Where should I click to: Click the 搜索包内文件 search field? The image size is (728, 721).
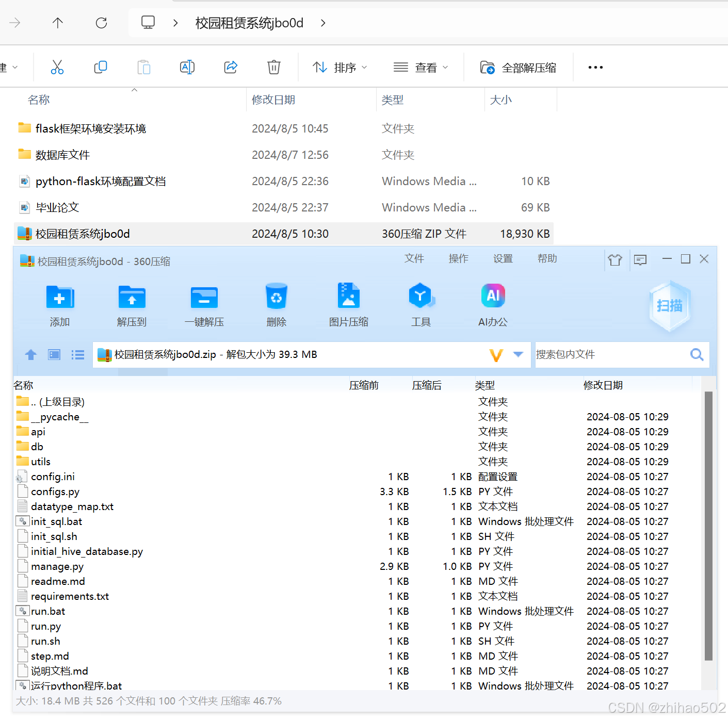(611, 354)
